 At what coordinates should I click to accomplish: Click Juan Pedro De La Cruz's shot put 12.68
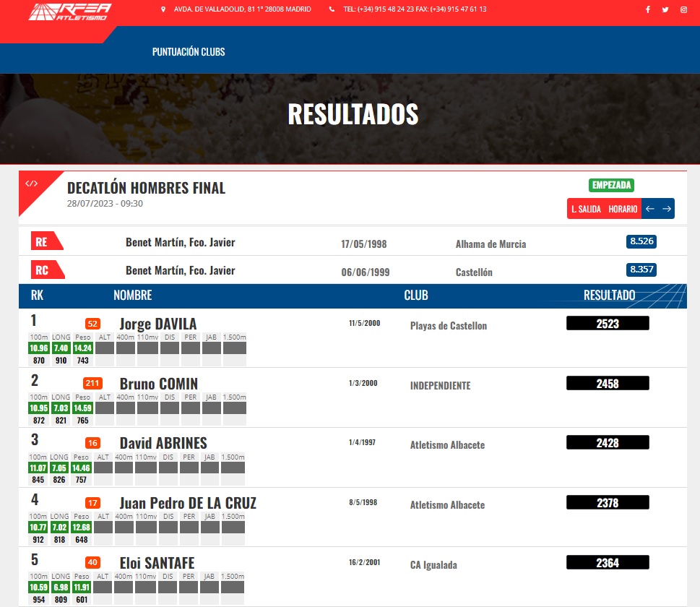[81, 527]
